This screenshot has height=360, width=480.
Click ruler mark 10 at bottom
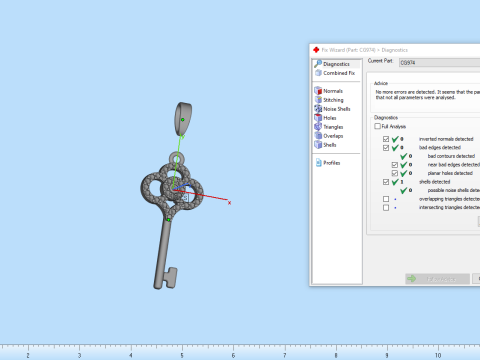click(438, 355)
